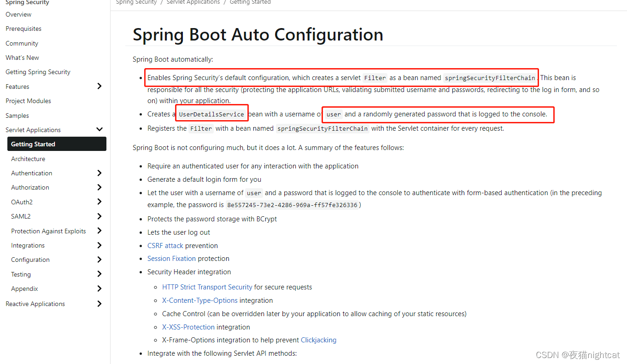
Task: Expand Protection Against Exploits chevron
Action: pyautogui.click(x=100, y=231)
